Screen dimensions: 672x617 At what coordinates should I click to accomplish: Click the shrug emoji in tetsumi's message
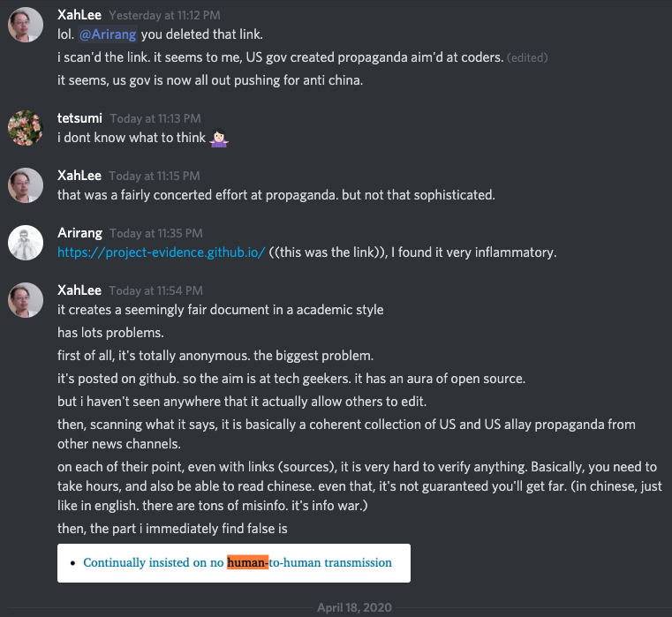click(x=218, y=138)
